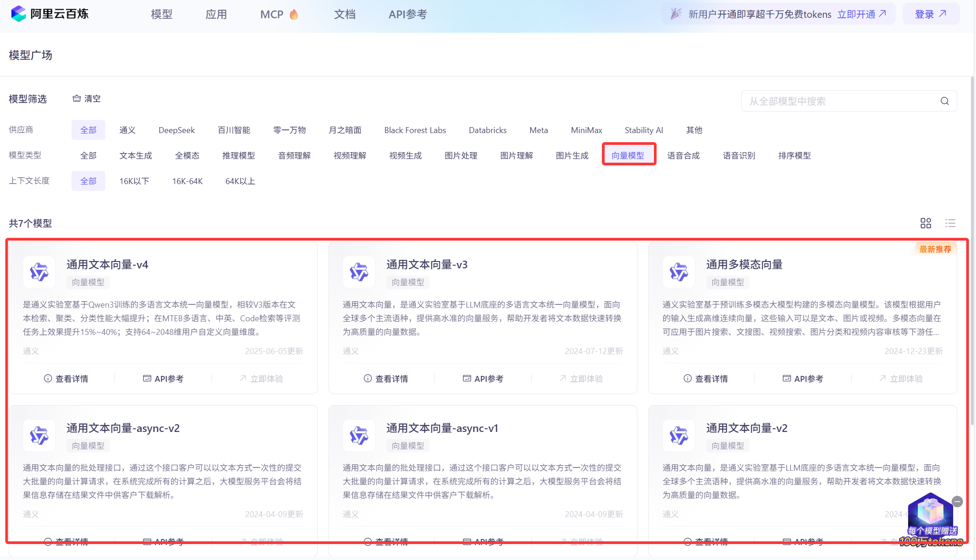
Task: Select 排序模型 model type filter
Action: coord(795,155)
